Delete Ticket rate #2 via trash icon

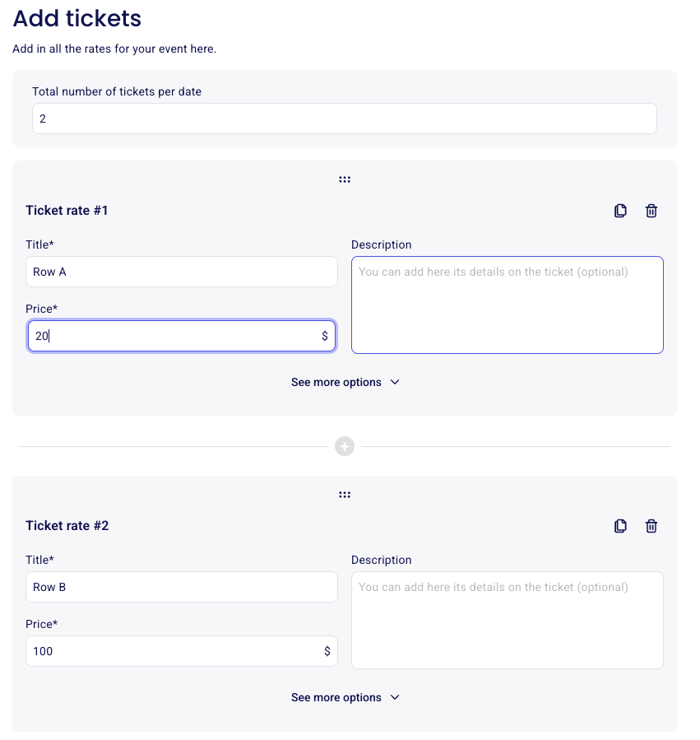coord(651,526)
